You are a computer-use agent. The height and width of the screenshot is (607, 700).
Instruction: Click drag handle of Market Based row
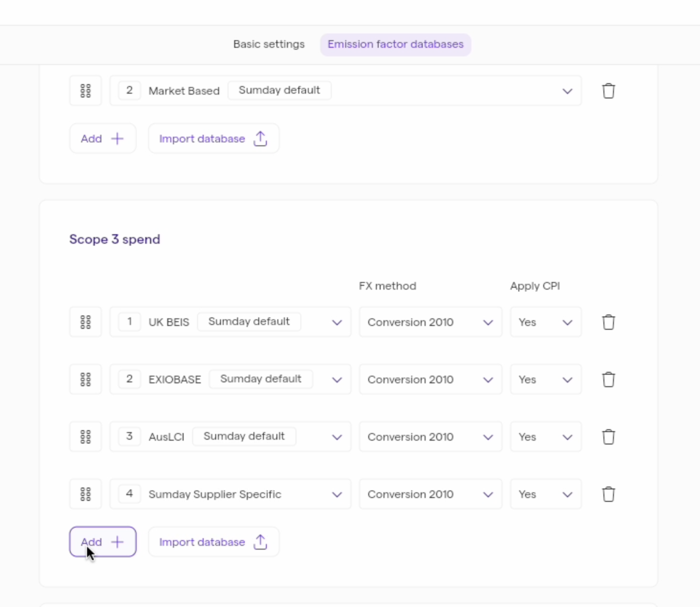point(86,91)
